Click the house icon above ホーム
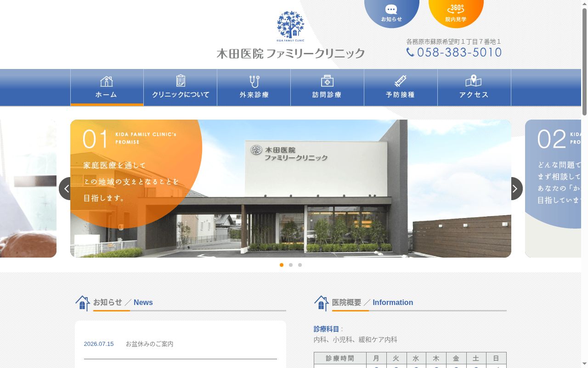This screenshot has width=588, height=368. (107, 81)
